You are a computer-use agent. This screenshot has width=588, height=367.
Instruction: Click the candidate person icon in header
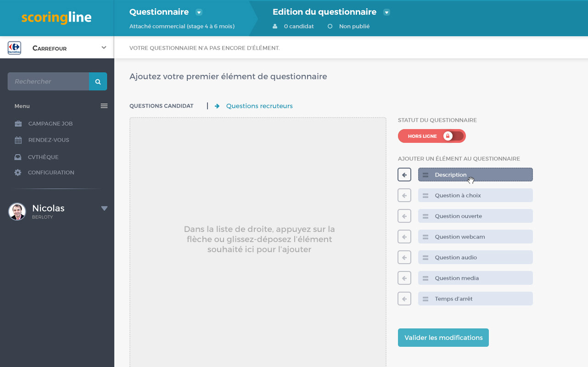[275, 27]
